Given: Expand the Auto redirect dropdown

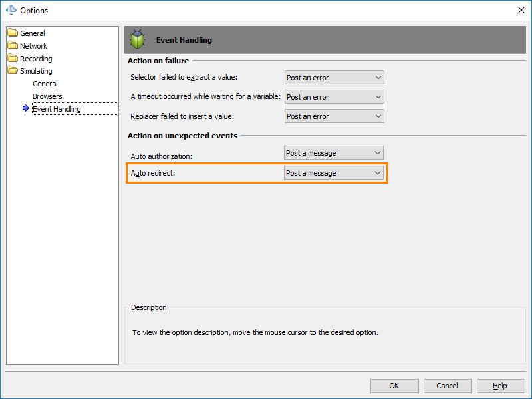Looking at the screenshot, I should point(334,173).
